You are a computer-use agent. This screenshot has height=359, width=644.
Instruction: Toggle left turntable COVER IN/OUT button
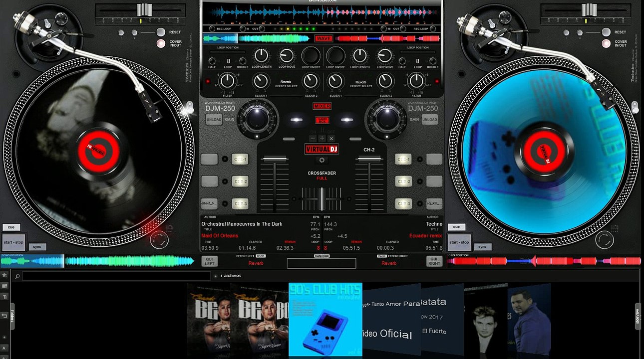click(161, 43)
